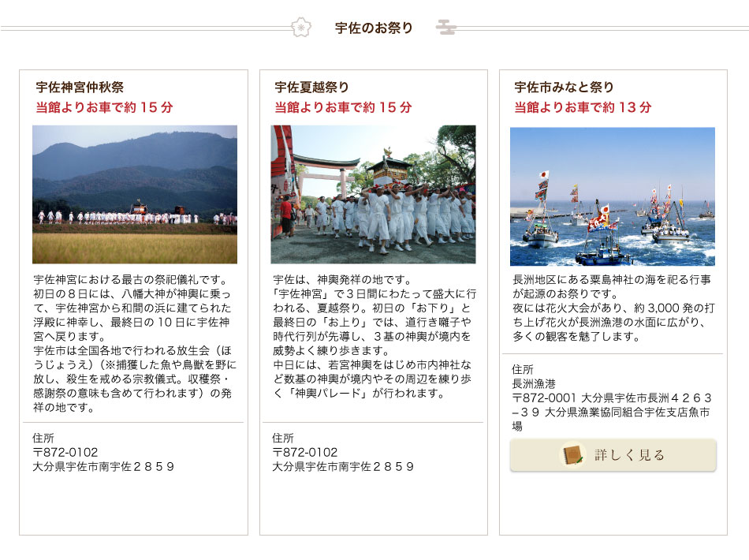Click the book icon on 詳しく見る button
The image size is (749, 560).
571,455
